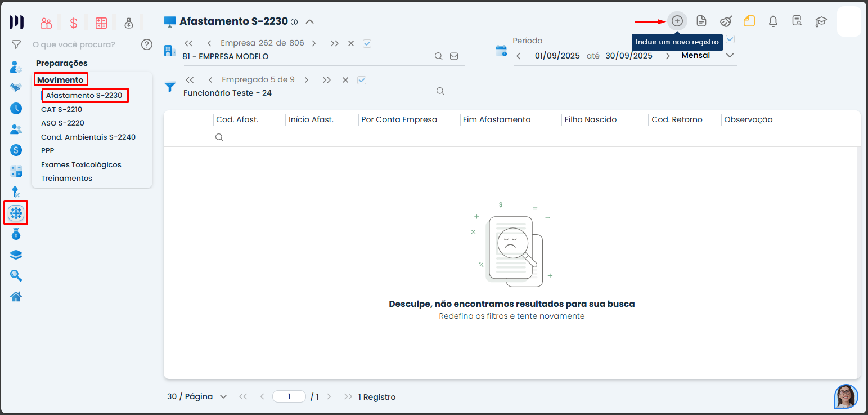Viewport: 868px width, 415px height.
Task: Click the help question mark icon
Action: click(147, 44)
